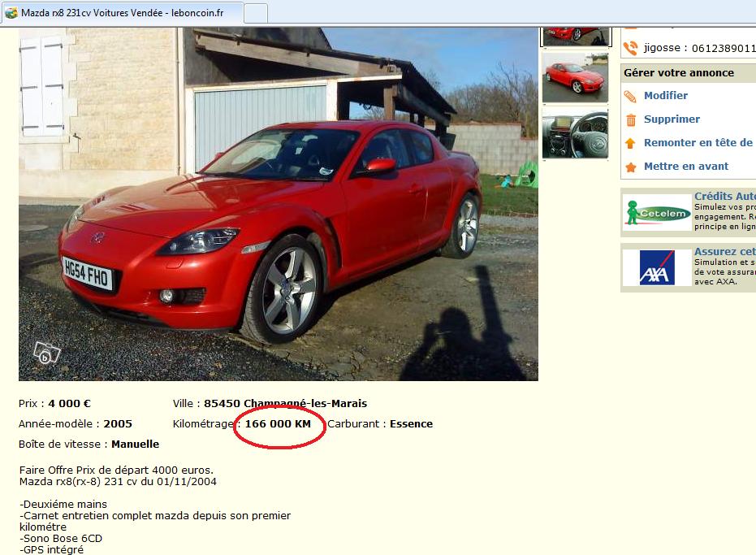View the red car side-view thumbnail
Screen dimensions: 756x555
click(x=575, y=78)
